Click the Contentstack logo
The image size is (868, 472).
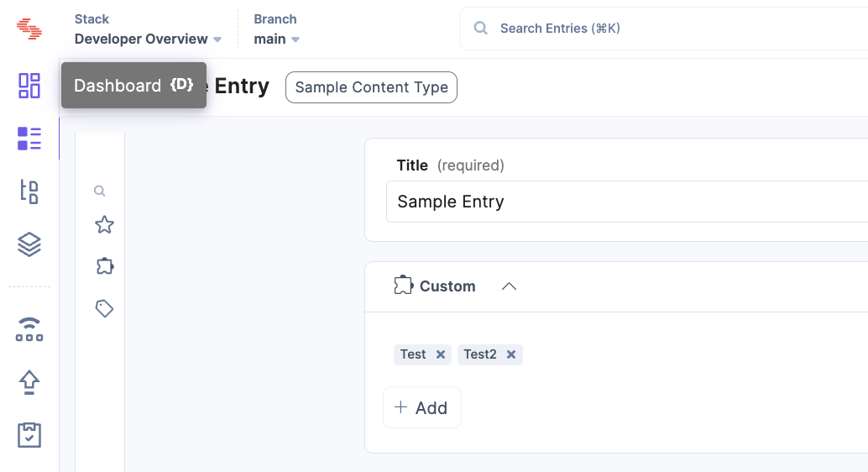pyautogui.click(x=29, y=29)
